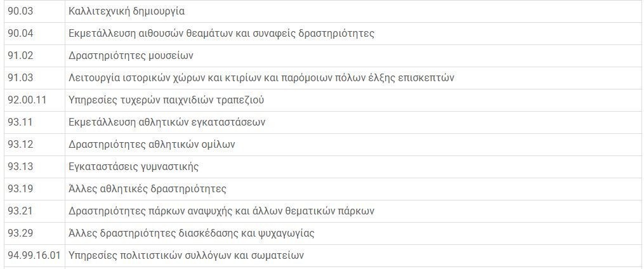Click the "Δραστηριότητες μουσείων" description
The height and width of the screenshot is (269, 644).
point(131,55)
